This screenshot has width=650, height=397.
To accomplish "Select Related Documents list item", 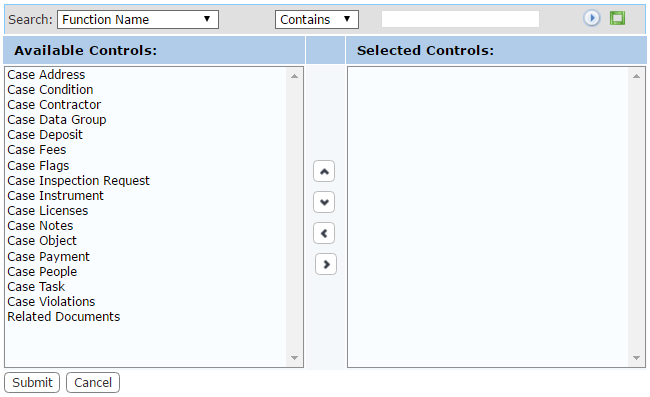I will tap(64, 317).
